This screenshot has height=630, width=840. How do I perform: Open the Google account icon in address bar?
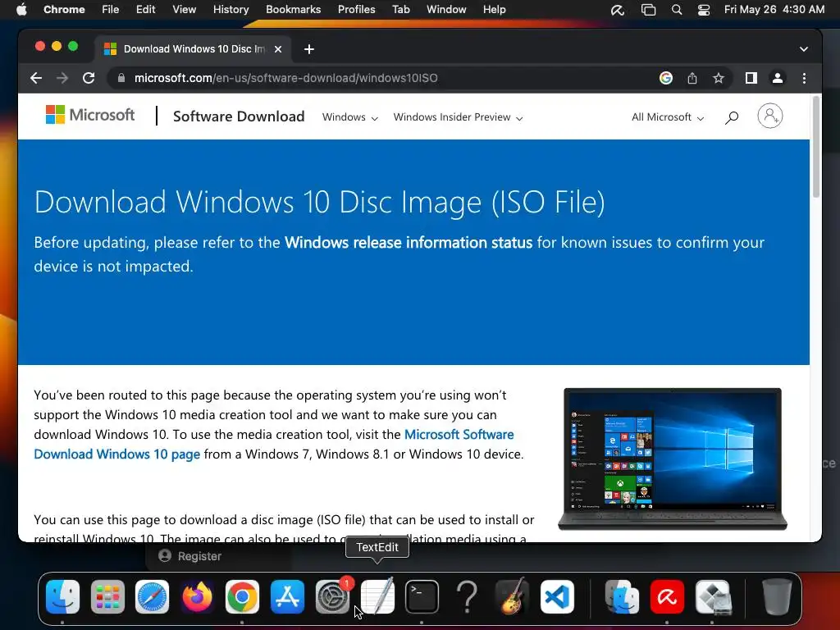pyautogui.click(x=666, y=78)
